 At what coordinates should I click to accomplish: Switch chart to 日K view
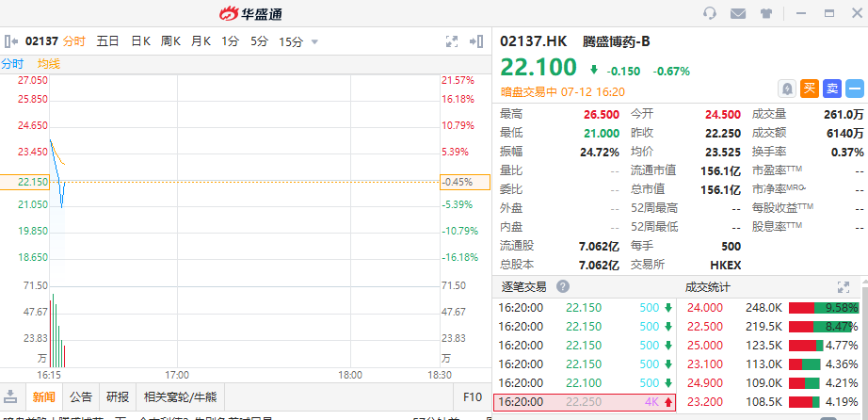(140, 41)
